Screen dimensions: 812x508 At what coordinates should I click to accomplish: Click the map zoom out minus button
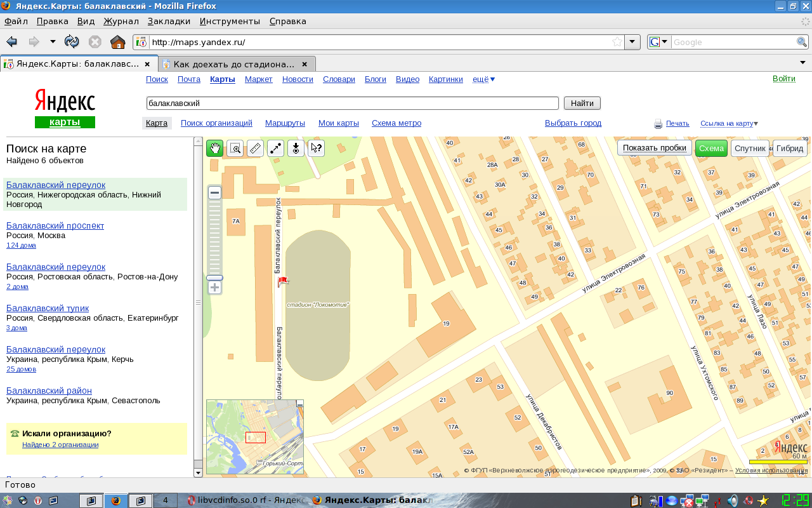(x=214, y=192)
